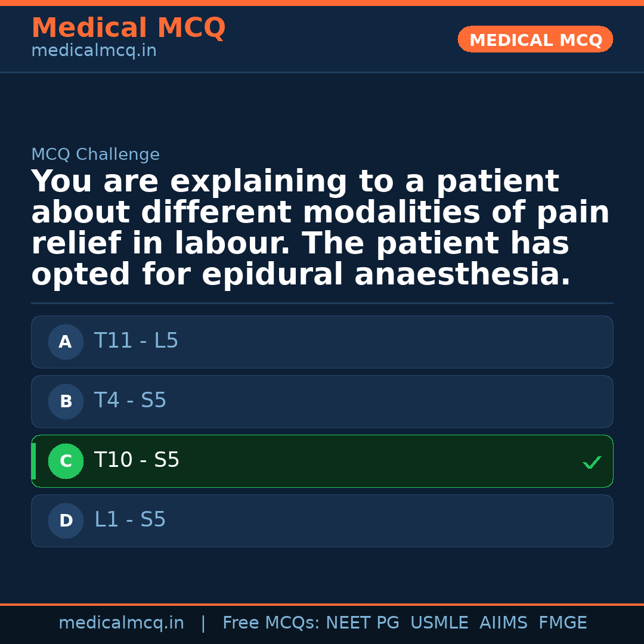This screenshot has width=644, height=644.
Task: Click the orange MEDICAL MCQ badge
Action: click(x=535, y=40)
